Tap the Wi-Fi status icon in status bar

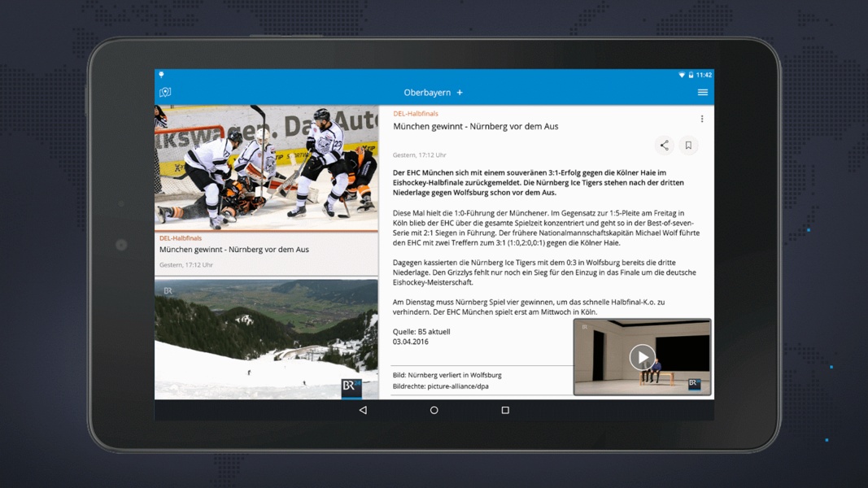point(682,75)
